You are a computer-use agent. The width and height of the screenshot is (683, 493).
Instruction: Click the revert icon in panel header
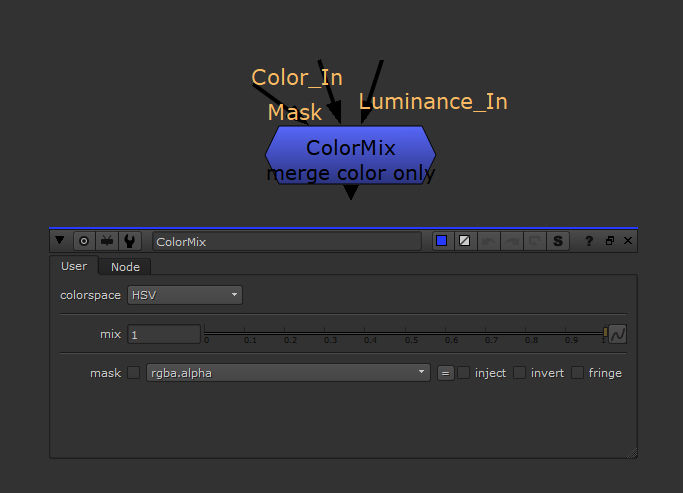[534, 241]
